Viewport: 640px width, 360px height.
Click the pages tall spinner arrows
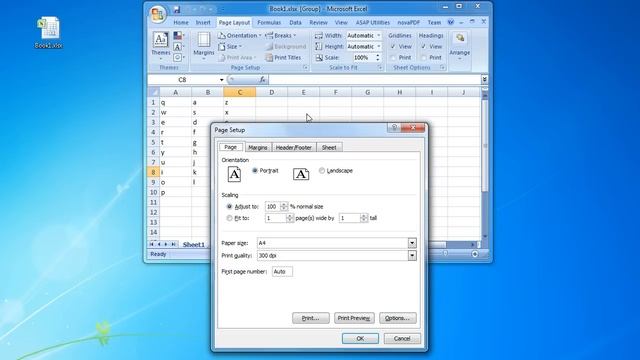tap(364, 218)
